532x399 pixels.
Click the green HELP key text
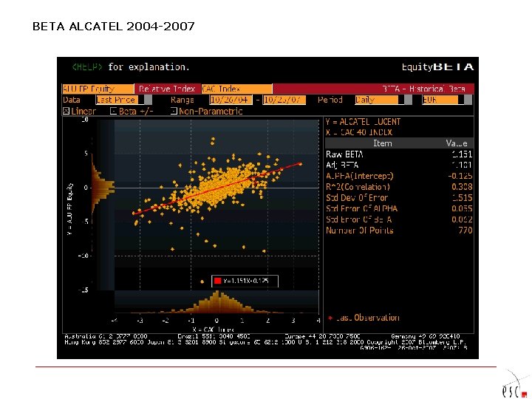87,66
